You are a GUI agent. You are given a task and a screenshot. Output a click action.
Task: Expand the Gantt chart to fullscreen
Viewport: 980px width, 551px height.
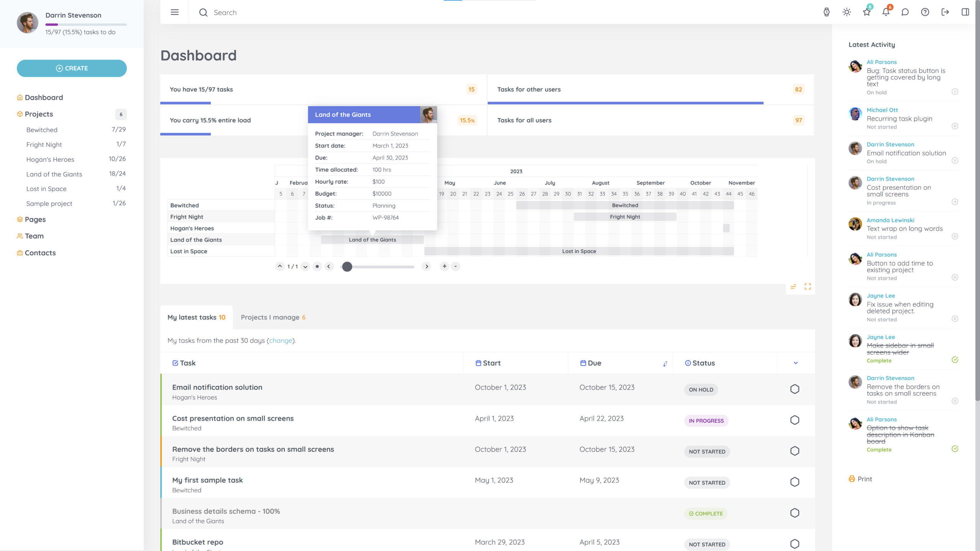click(808, 286)
